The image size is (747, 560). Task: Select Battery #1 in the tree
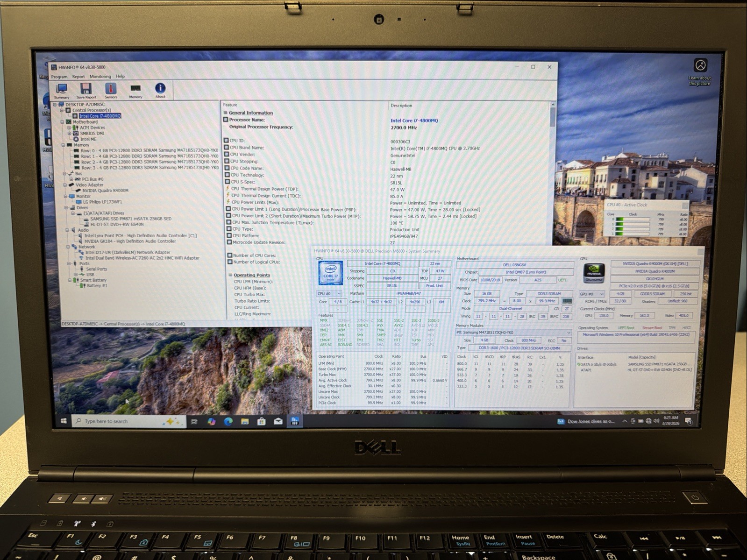pyautogui.click(x=97, y=285)
